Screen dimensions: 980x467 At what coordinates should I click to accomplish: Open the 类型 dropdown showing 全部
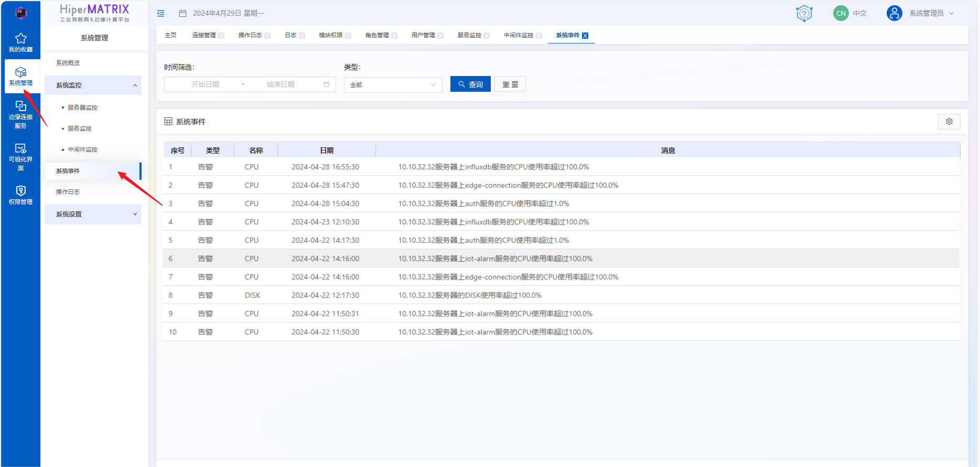(393, 85)
